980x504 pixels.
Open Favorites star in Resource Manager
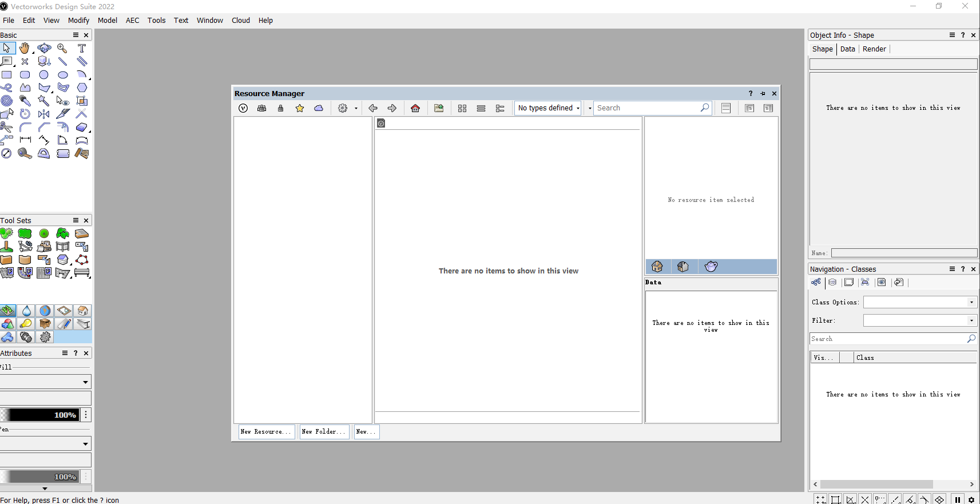coord(300,108)
